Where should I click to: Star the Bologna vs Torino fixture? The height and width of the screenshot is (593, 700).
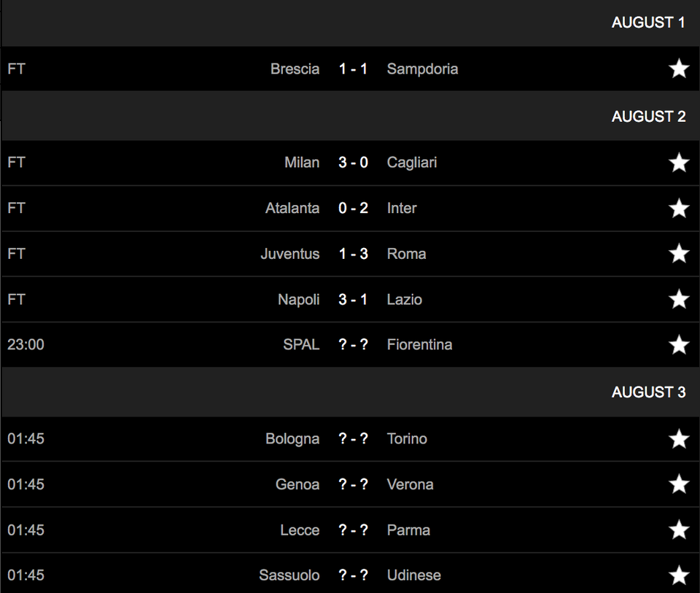(679, 438)
